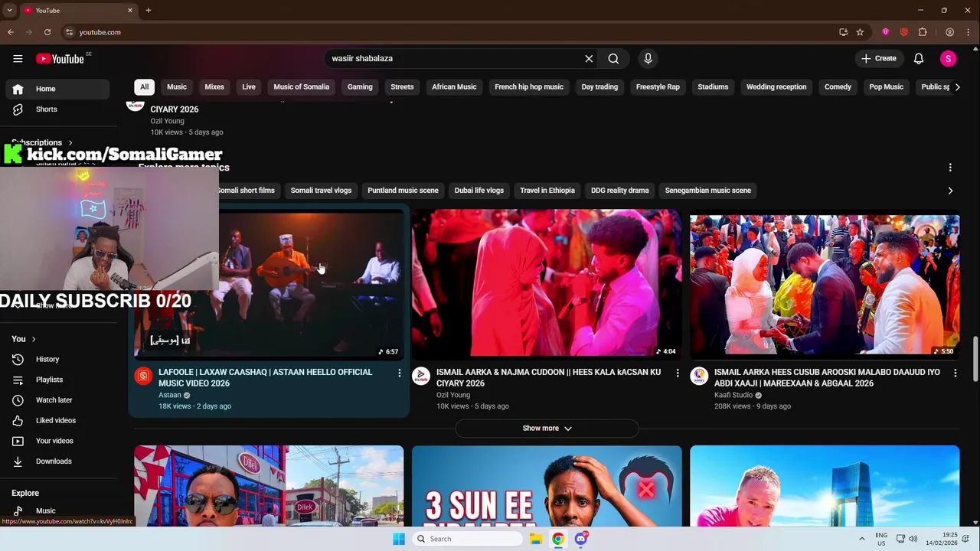Select the Day trading chip
This screenshot has width=980, height=551.
pyautogui.click(x=599, y=87)
